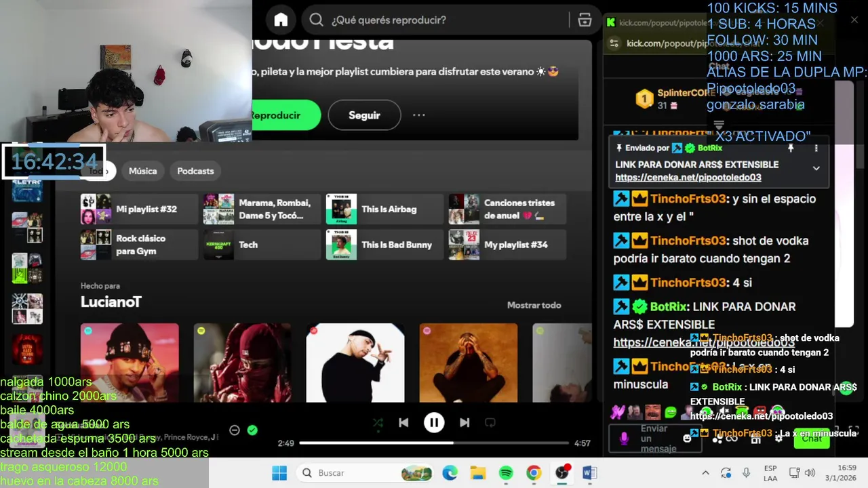868x488 pixels.
Task: Open Marama, Rombai, Dame 5 y Tocó tile
Action: coord(262,209)
